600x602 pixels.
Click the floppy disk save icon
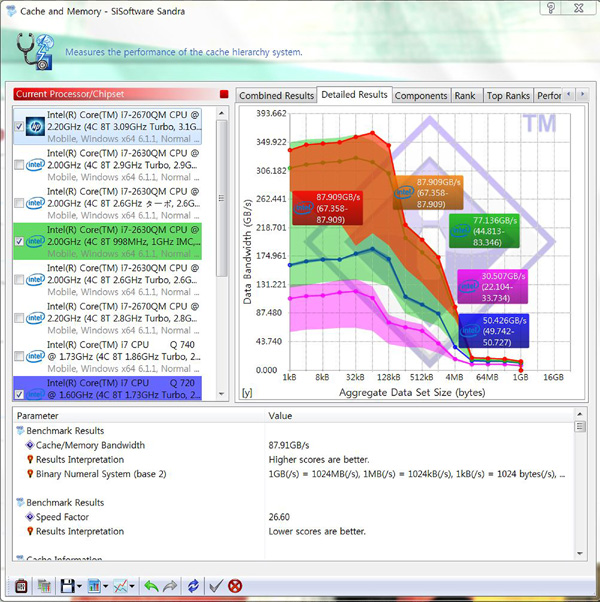coord(67,586)
